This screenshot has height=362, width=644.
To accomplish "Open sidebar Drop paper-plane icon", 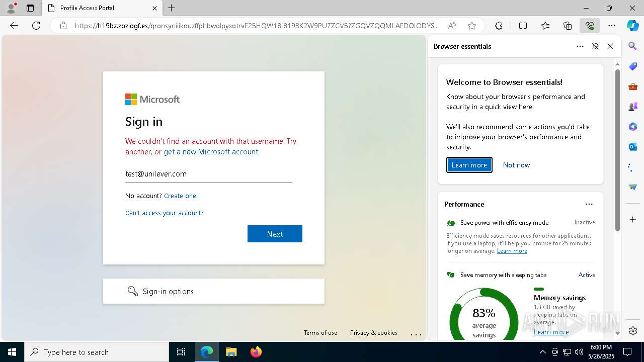I will click(633, 187).
